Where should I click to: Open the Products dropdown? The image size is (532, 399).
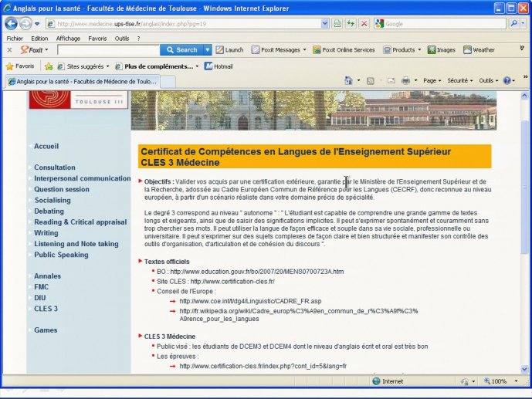pos(402,50)
